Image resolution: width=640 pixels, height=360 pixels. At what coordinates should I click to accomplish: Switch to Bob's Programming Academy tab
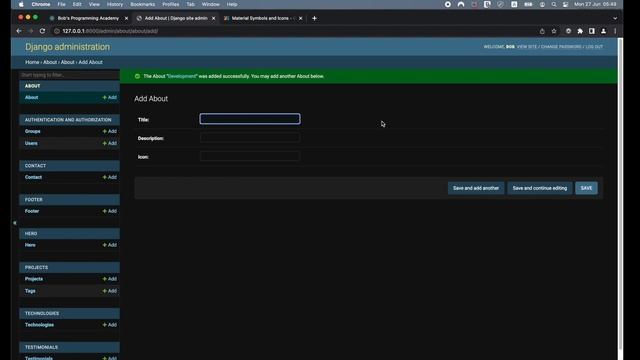(88, 18)
